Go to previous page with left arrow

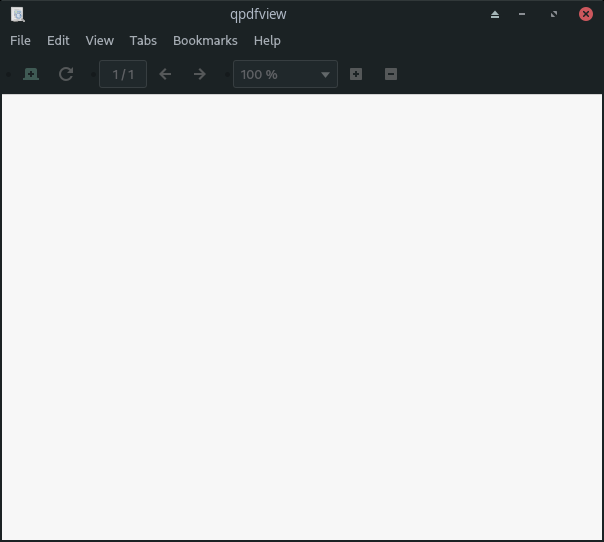tap(165, 74)
